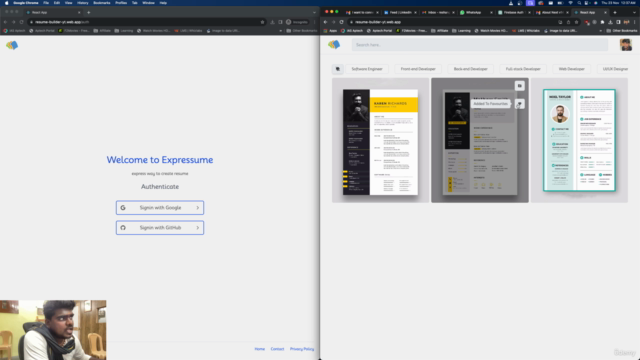Bookmark page star in left Chrome window
The width and height of the screenshot is (640, 360).
click(x=262, y=22)
